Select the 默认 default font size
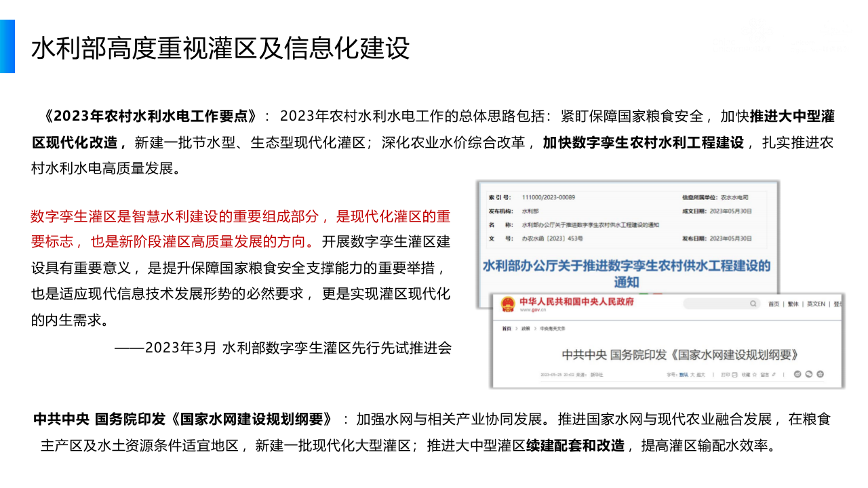868x488 pixels. point(684,374)
